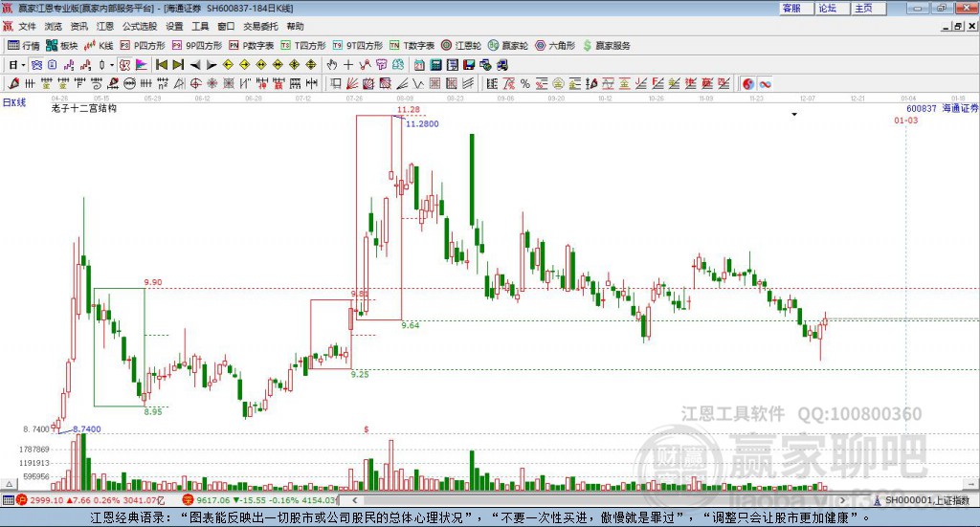Image resolution: width=980 pixels, height=527 pixels.
Task: Click the 客服 button in title bar
Action: [x=795, y=8]
